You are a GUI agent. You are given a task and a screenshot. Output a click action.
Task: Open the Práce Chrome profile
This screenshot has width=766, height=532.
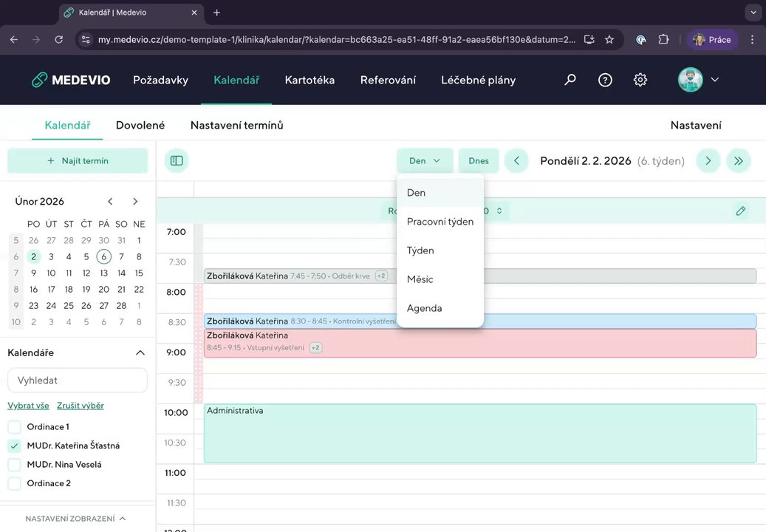pos(712,40)
